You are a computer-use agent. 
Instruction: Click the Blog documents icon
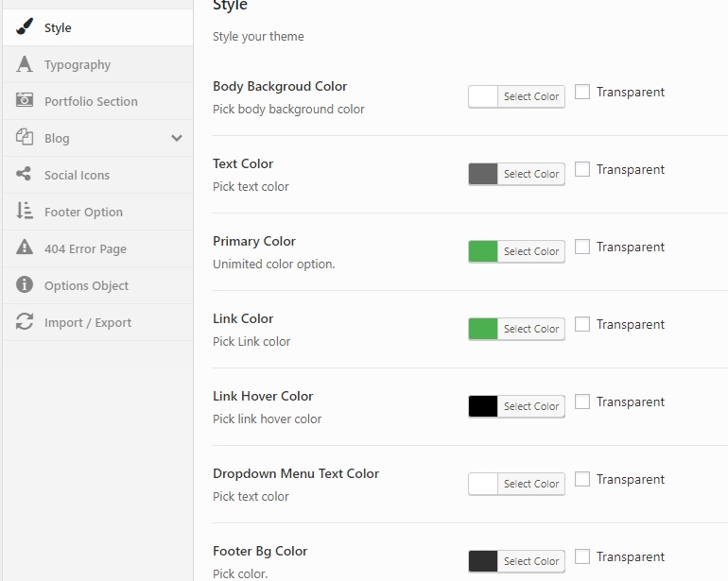pos(25,137)
